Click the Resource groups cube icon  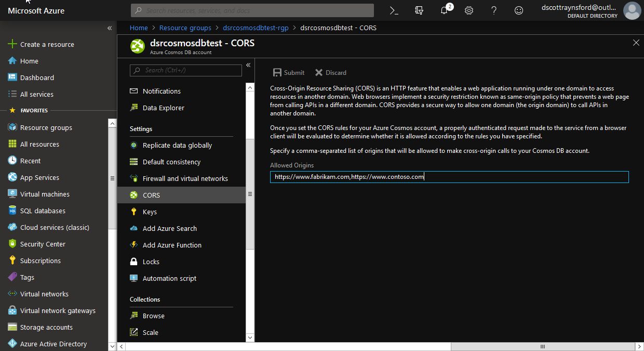(12, 127)
